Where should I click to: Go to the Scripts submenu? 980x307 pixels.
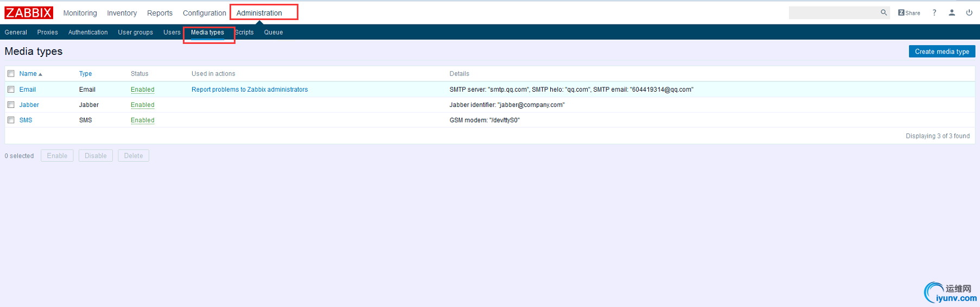click(x=244, y=33)
